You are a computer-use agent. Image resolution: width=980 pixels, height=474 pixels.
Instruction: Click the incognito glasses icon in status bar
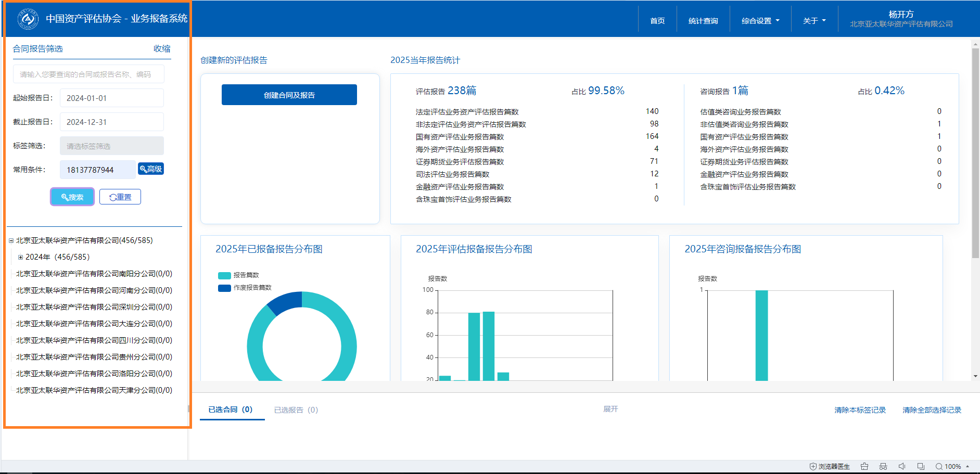click(x=883, y=466)
